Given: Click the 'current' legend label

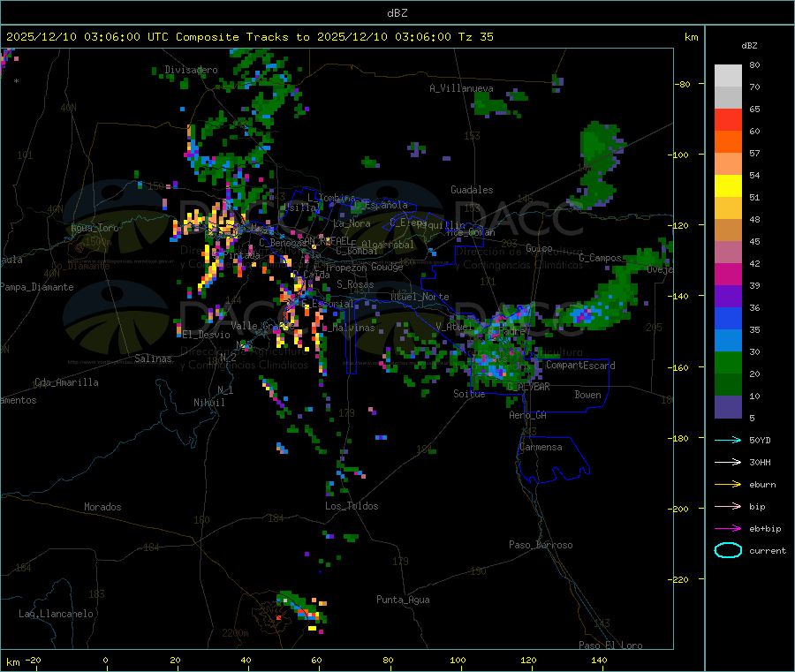Looking at the screenshot, I should [768, 551].
